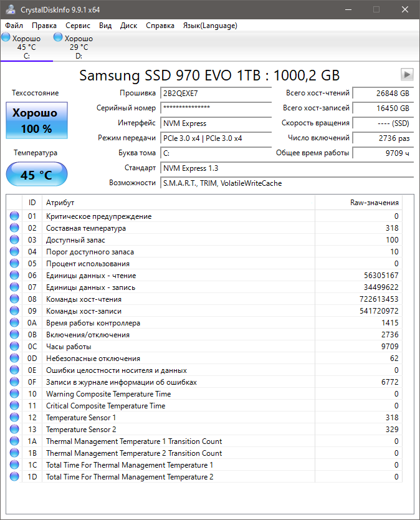Click status icon of Единицы данных - запись row
The width and height of the screenshot is (420, 520).
pyautogui.click(x=14, y=287)
